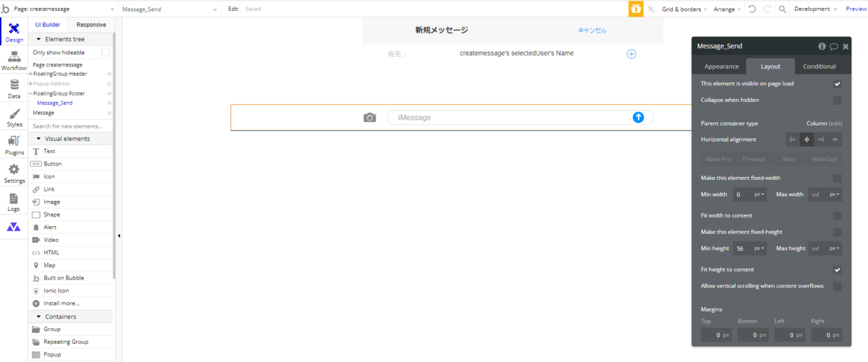This screenshot has width=868, height=362.
Task: Toggle visibility eye for FloatingGroup Header
Action: point(109,74)
